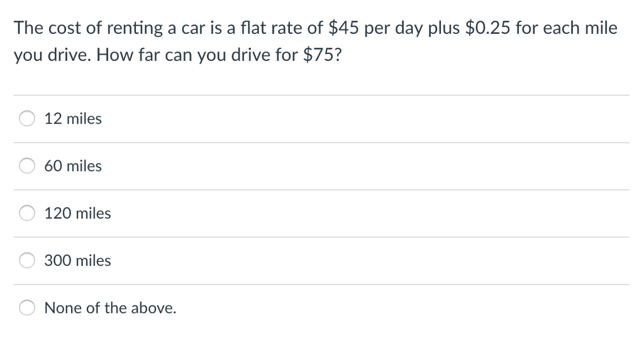Select the 12 miles radio button
The width and height of the screenshot is (644, 338).
click(27, 119)
